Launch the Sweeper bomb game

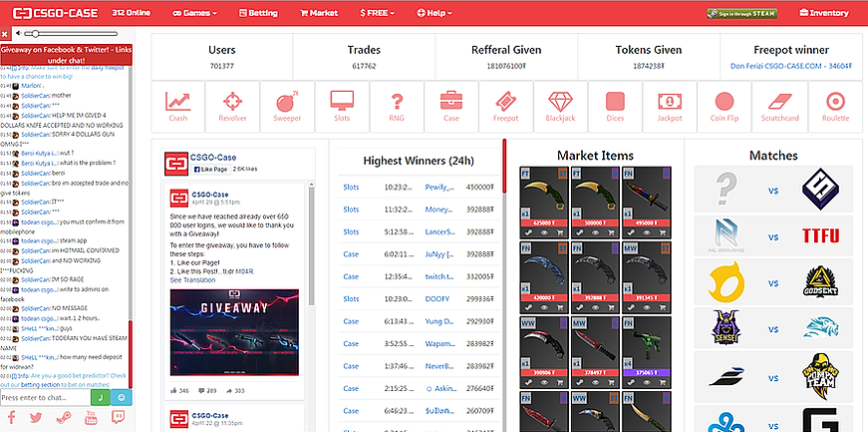pos(287,107)
